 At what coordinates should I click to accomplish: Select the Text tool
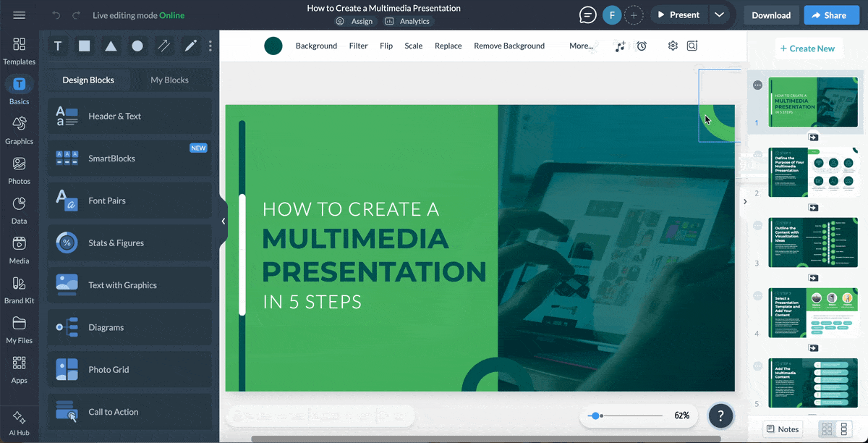pyautogui.click(x=58, y=46)
